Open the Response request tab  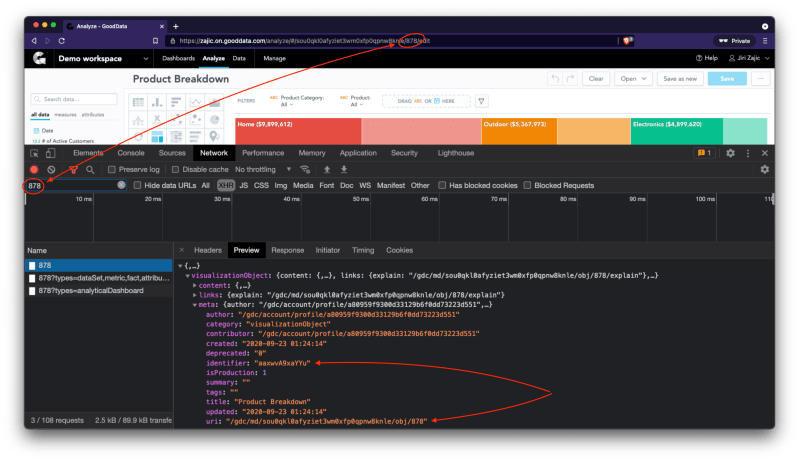(x=287, y=250)
